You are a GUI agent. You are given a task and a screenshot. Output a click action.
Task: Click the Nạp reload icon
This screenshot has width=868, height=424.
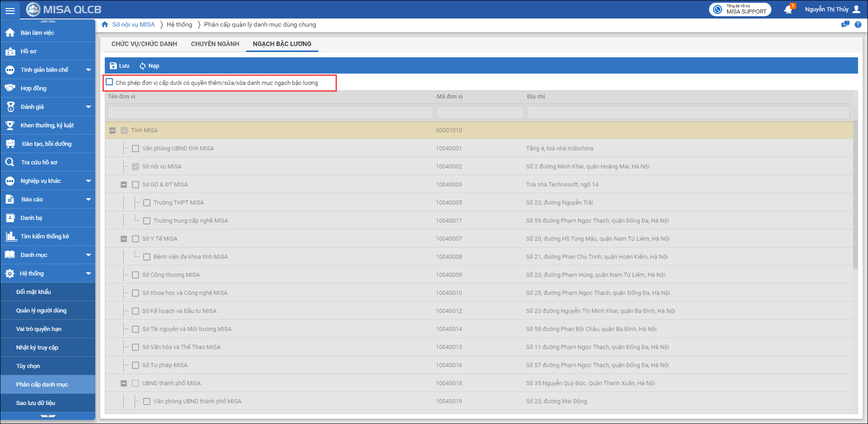click(143, 66)
